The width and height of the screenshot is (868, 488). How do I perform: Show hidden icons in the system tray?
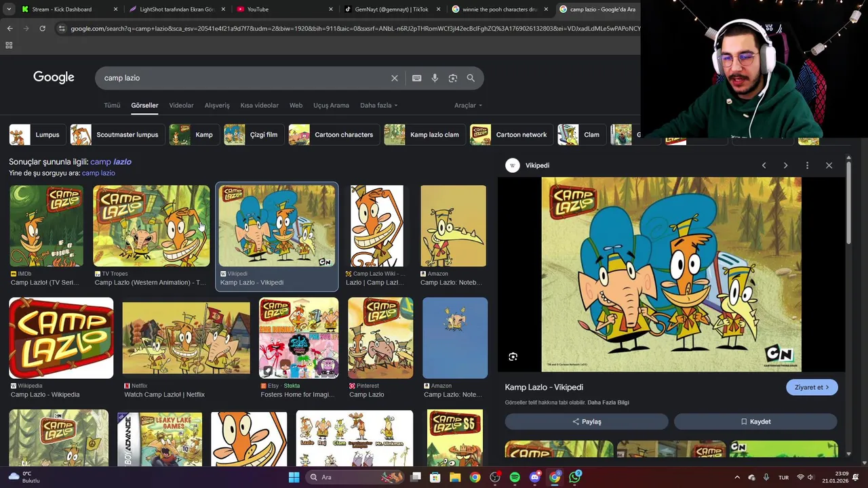pyautogui.click(x=737, y=477)
